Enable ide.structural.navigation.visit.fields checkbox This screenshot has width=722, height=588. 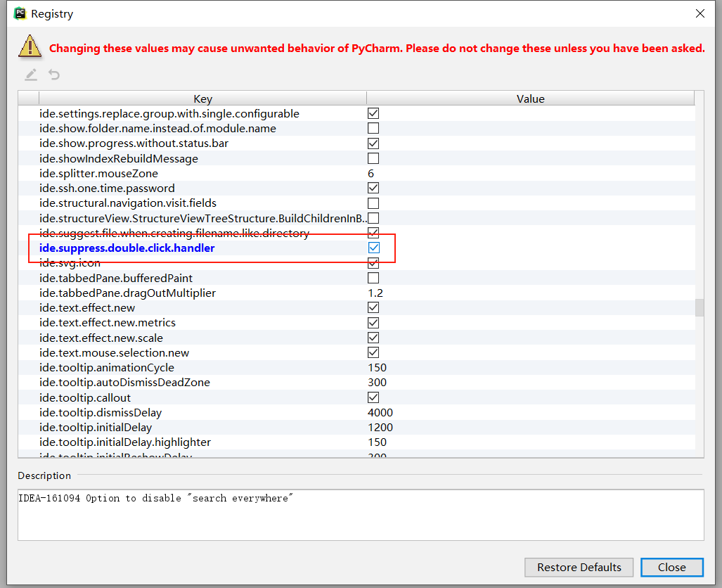click(x=373, y=203)
